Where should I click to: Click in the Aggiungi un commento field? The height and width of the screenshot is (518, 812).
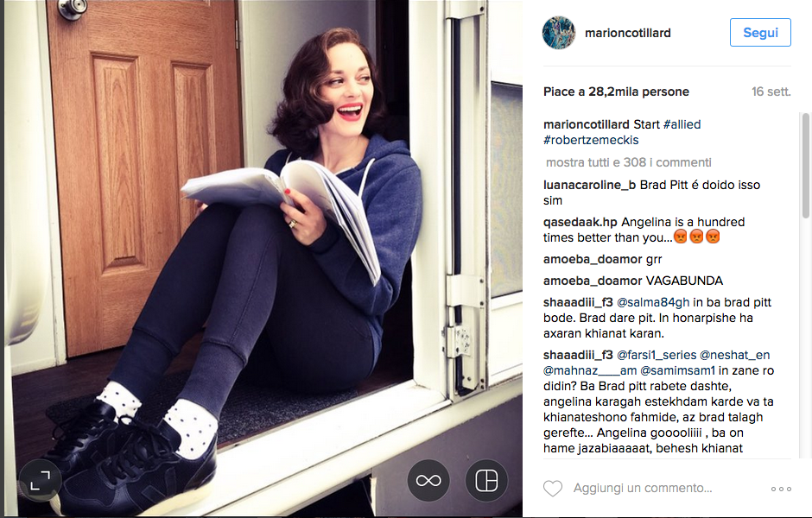pyautogui.click(x=642, y=488)
